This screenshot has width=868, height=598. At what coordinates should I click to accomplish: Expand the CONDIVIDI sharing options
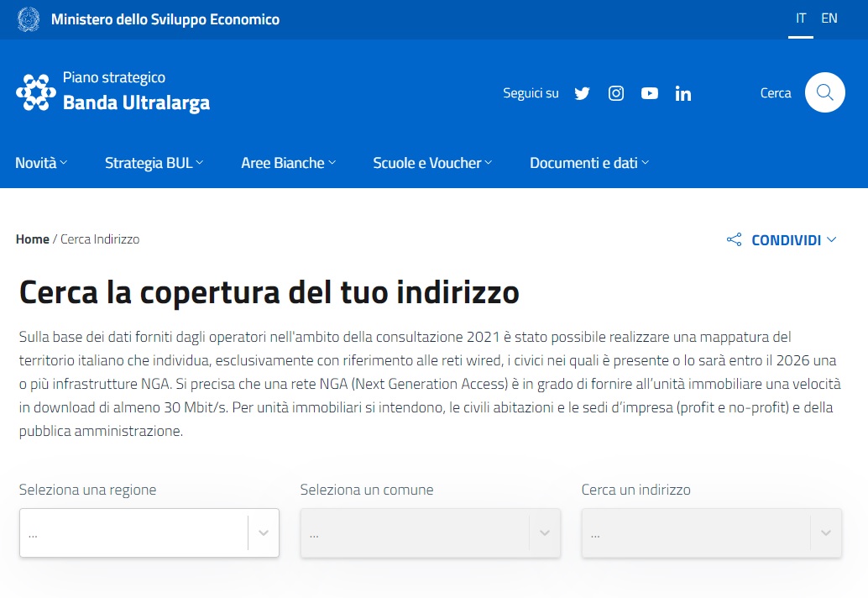787,239
